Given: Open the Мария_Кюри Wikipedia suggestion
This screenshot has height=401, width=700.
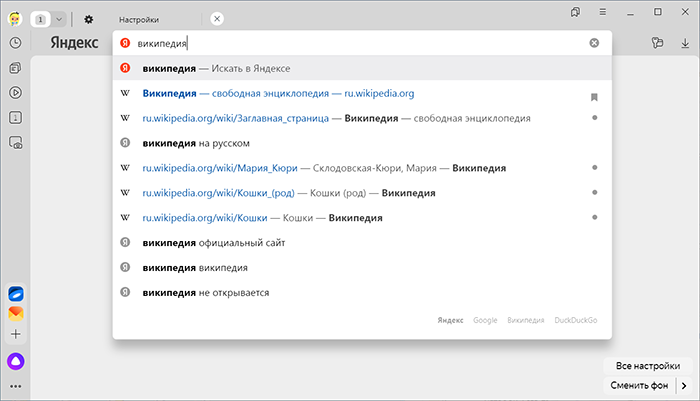Looking at the screenshot, I should pos(362,168).
